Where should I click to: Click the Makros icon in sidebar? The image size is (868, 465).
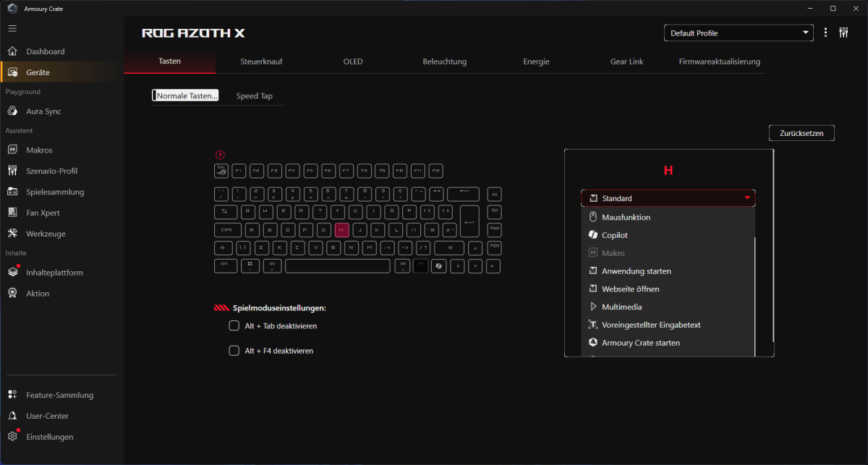[12, 150]
